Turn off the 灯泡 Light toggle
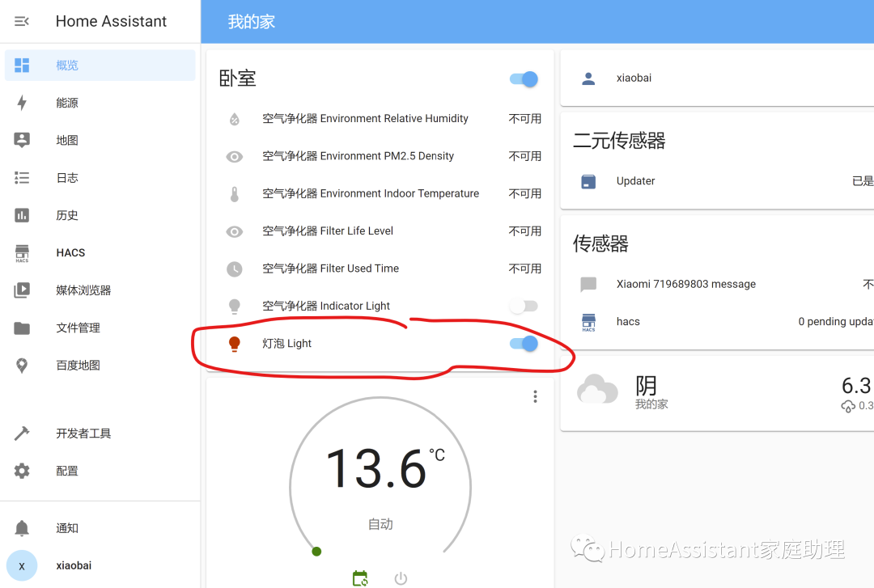 [523, 343]
